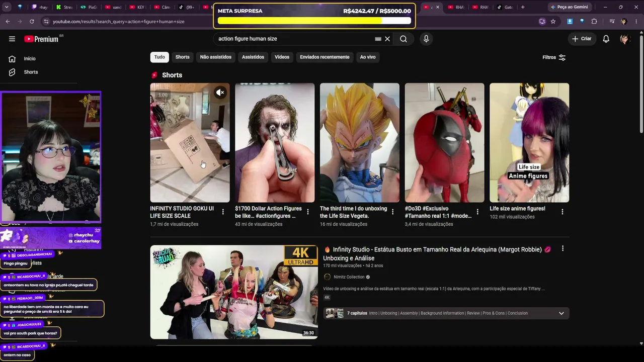Reload the page in the browser
644x362 pixels.
[x=32, y=22]
